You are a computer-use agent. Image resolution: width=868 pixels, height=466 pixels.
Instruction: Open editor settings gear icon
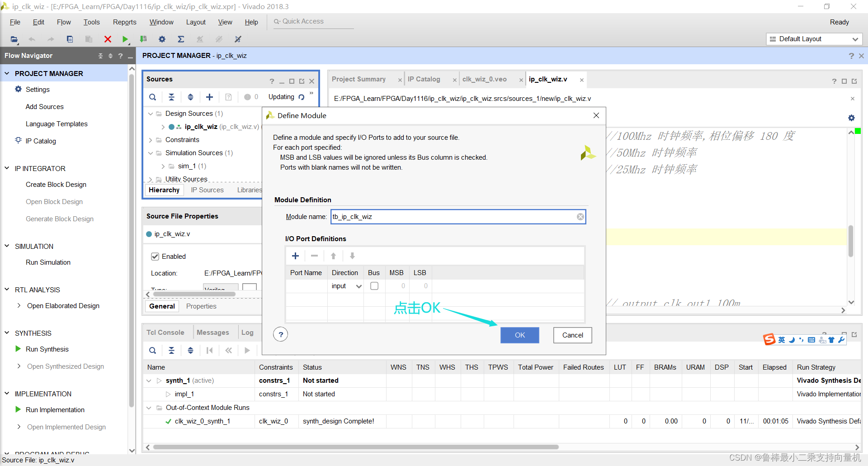pyautogui.click(x=851, y=118)
